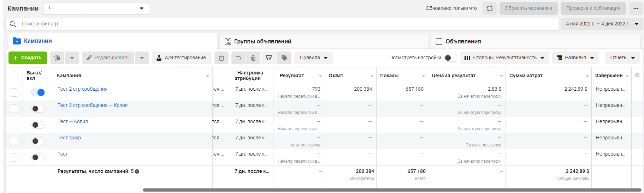The image size is (644, 193).
Task: Expand the arrow next to Редактировать button
Action: click(x=142, y=58)
